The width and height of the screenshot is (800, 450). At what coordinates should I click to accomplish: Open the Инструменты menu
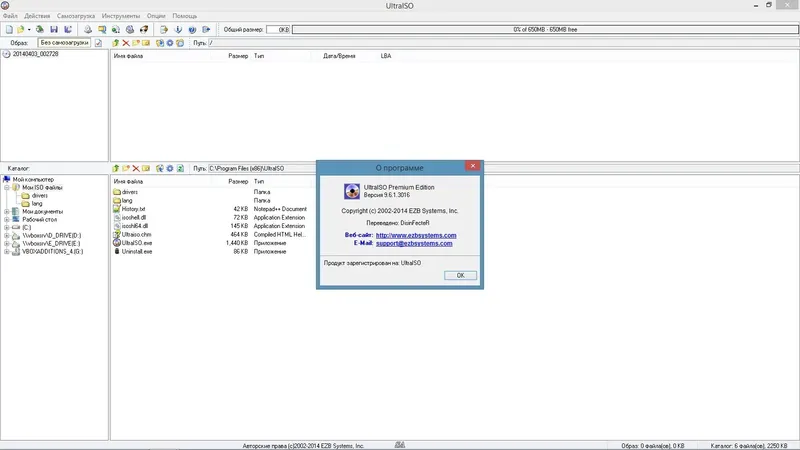coord(120,16)
